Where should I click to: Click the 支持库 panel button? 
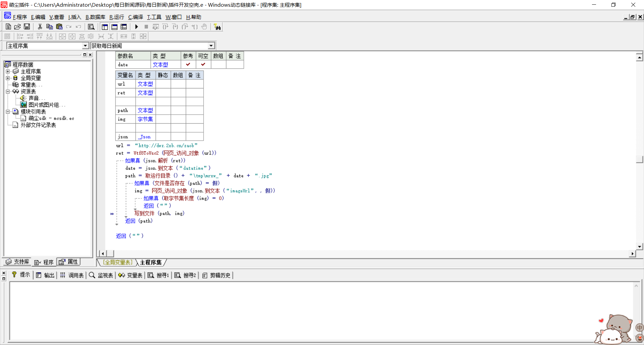click(x=18, y=262)
